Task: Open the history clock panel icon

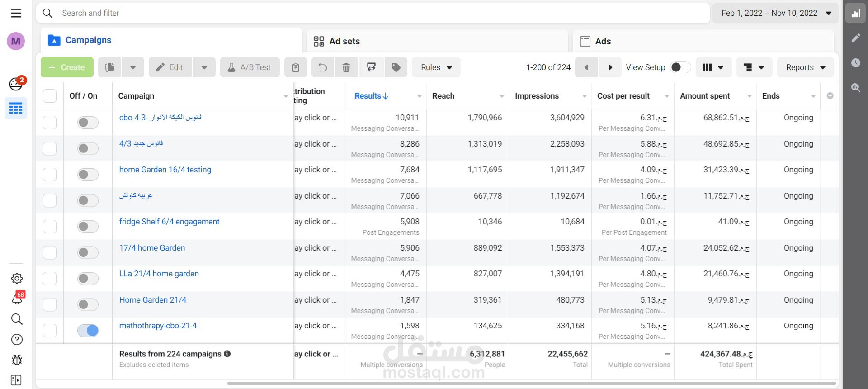Action: point(856,63)
